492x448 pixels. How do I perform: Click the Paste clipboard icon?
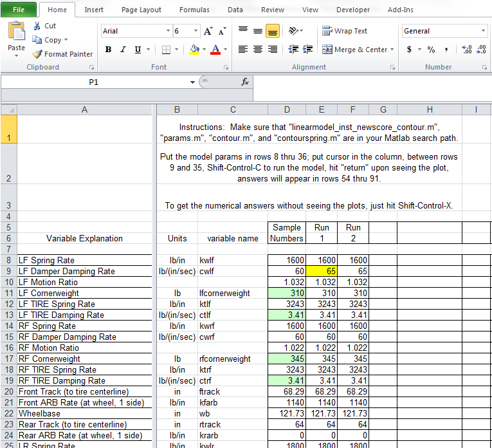click(16, 32)
